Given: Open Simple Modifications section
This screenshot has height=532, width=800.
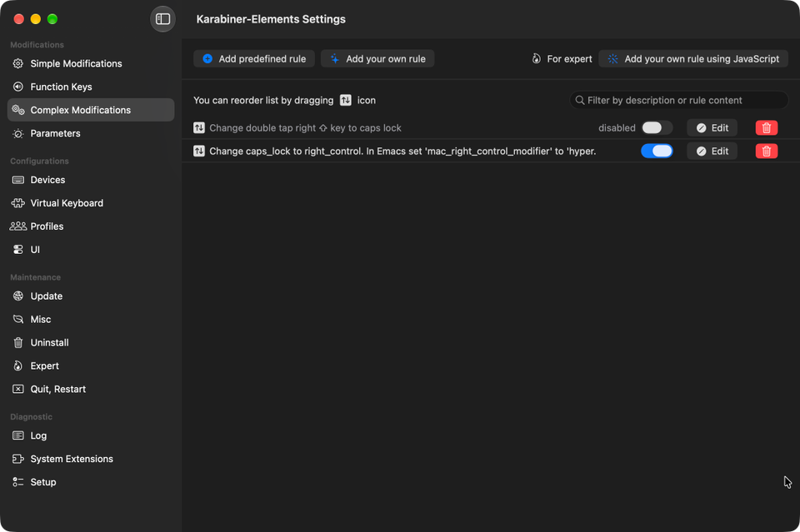Looking at the screenshot, I should (91, 64).
